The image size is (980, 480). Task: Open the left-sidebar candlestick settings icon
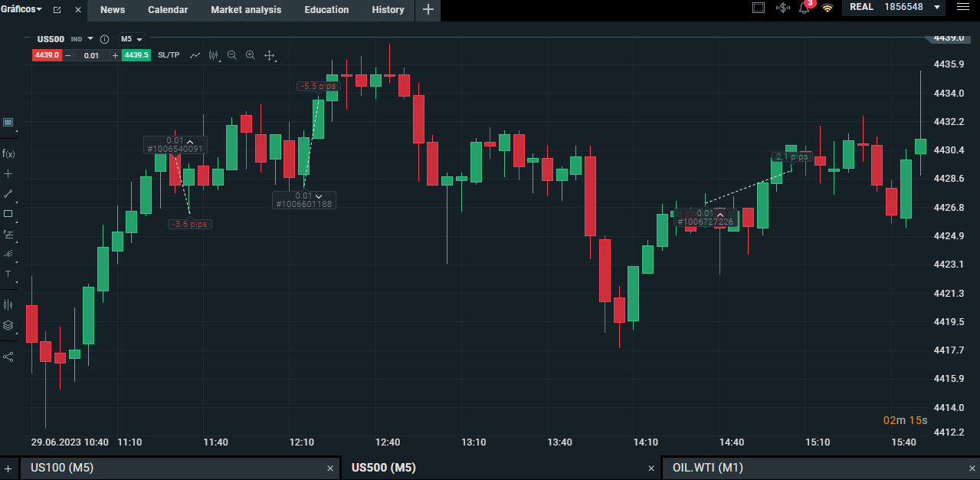click(x=8, y=304)
